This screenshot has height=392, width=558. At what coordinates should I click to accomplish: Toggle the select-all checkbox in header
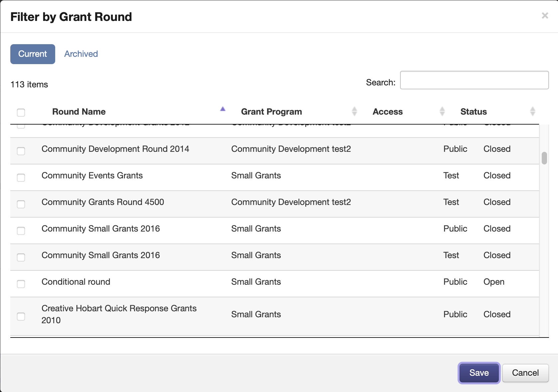click(x=21, y=112)
